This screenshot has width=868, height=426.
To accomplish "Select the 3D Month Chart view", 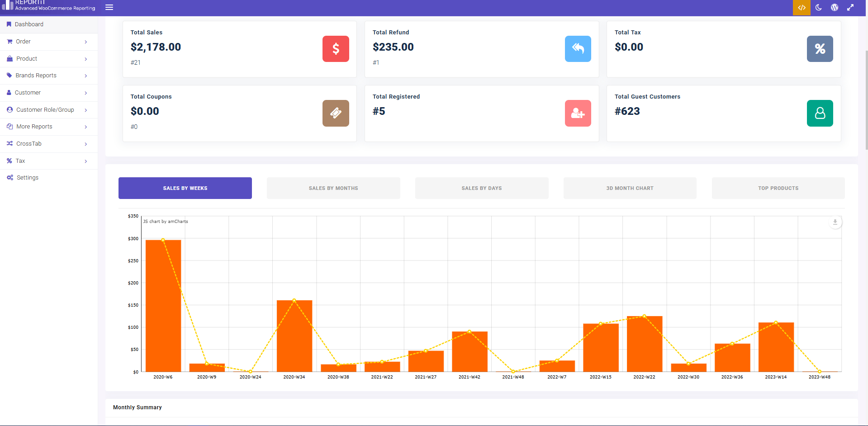I will pyautogui.click(x=630, y=188).
